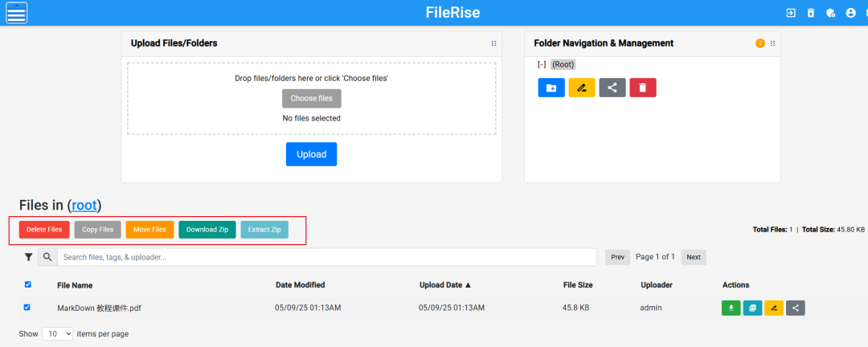Screen dimensions: 868x347
Task: Click the Download Zip button
Action: [207, 230]
